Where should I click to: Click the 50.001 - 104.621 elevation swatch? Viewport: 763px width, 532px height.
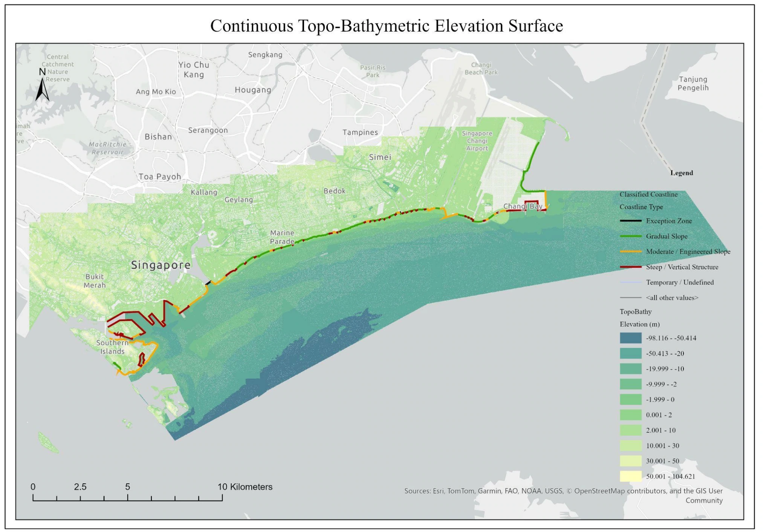tap(631, 476)
